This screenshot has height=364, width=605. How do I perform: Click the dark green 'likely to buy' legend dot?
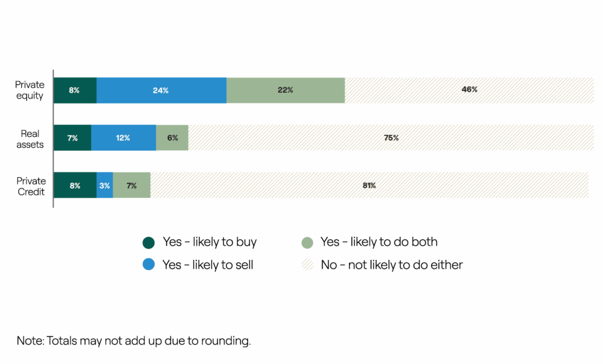click(149, 242)
